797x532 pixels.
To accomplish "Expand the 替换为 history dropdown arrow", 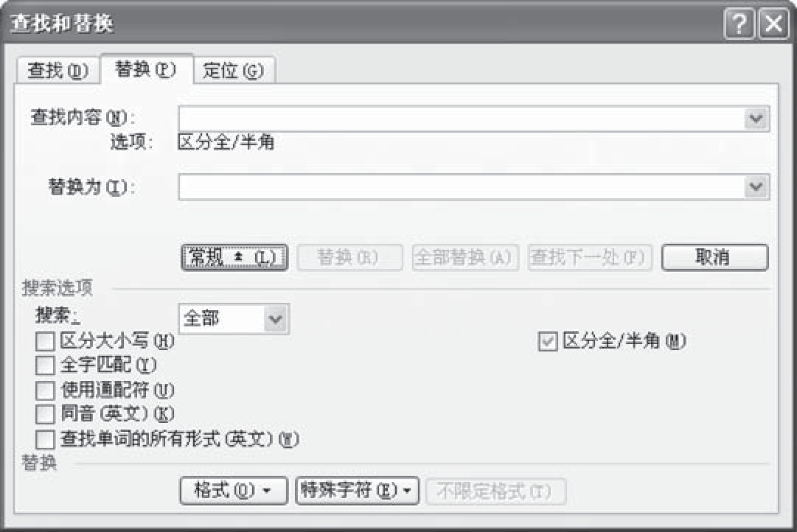I will coord(756,187).
